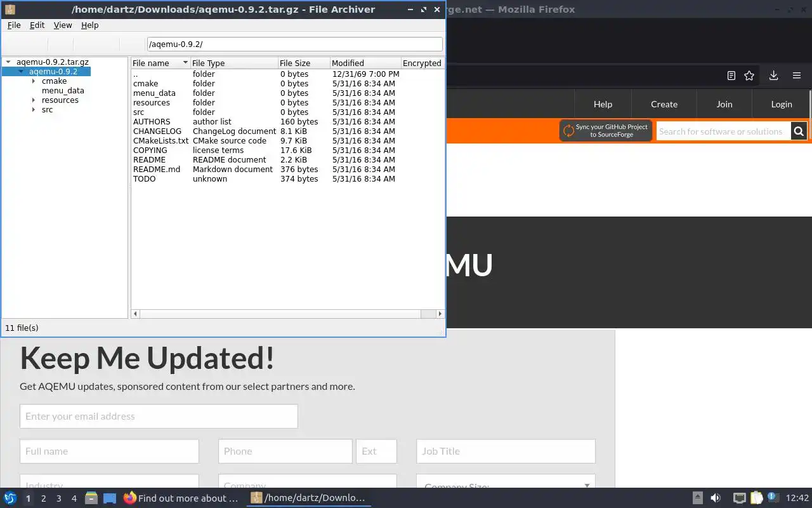Open the Firefox downloads arrow icon
812x508 pixels.
(773, 76)
